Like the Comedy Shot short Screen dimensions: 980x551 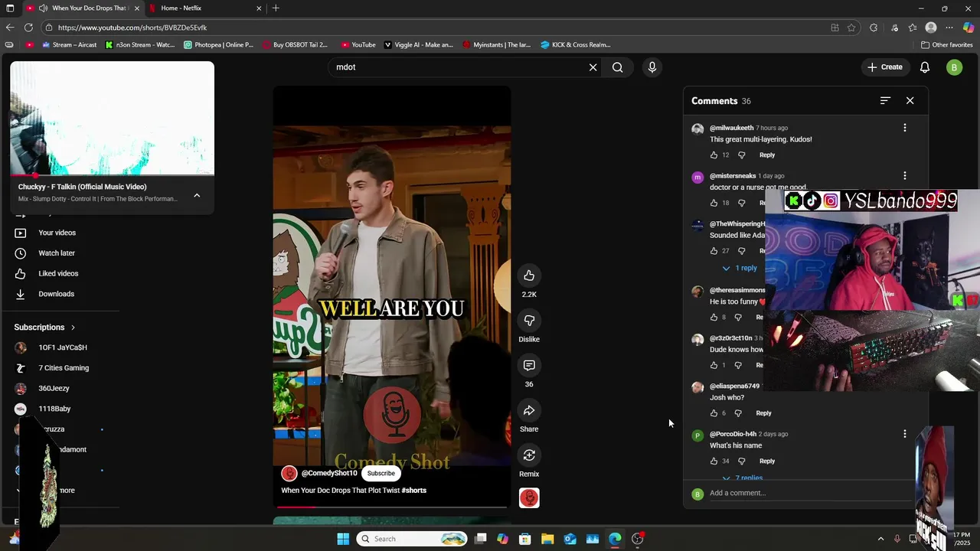tap(529, 275)
